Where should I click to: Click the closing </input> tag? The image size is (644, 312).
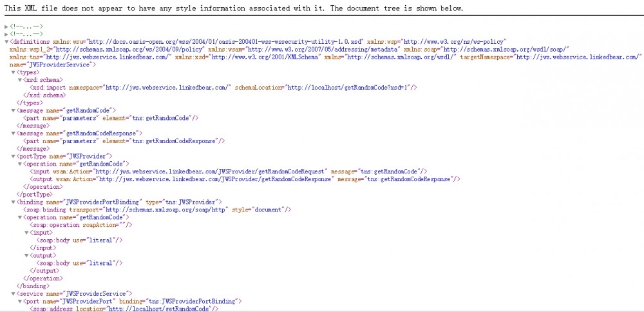(43, 248)
